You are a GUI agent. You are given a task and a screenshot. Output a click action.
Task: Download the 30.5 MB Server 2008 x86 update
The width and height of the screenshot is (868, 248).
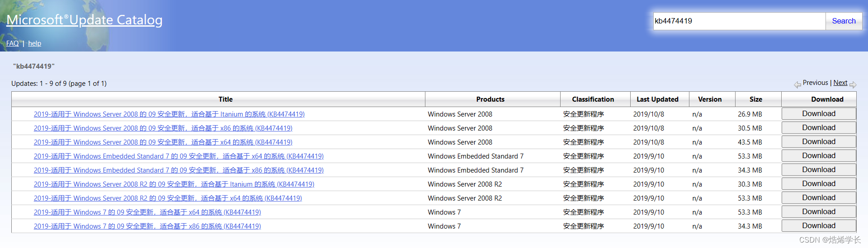[819, 128]
